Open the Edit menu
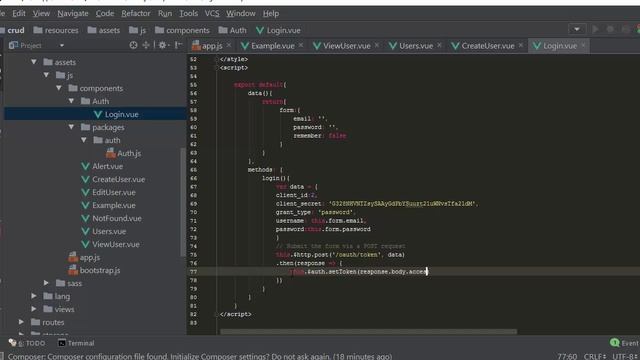Viewport: 640px width, 360px height. click(x=19, y=13)
